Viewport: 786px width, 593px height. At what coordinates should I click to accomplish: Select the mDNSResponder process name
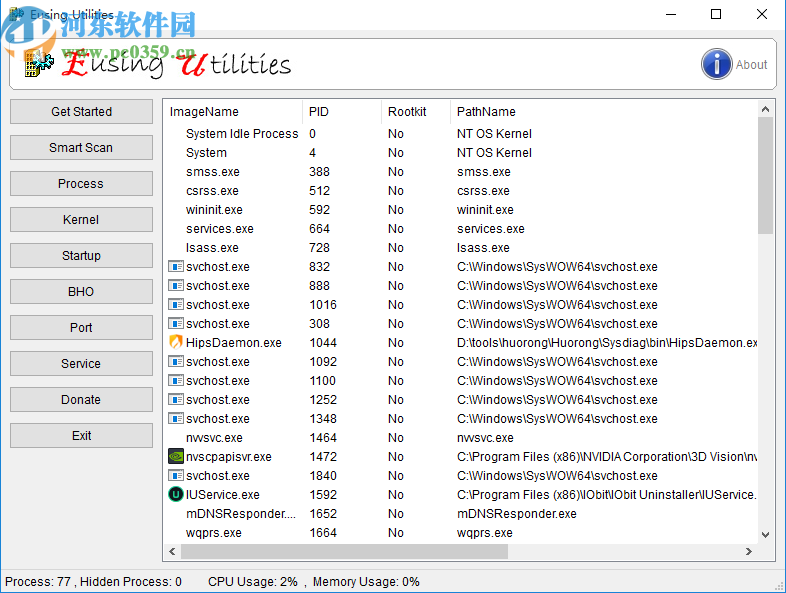click(241, 514)
